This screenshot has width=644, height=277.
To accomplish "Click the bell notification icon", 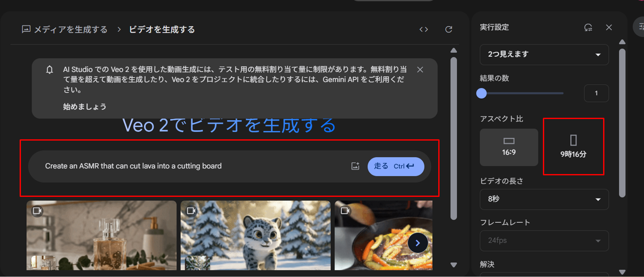I will (x=50, y=69).
